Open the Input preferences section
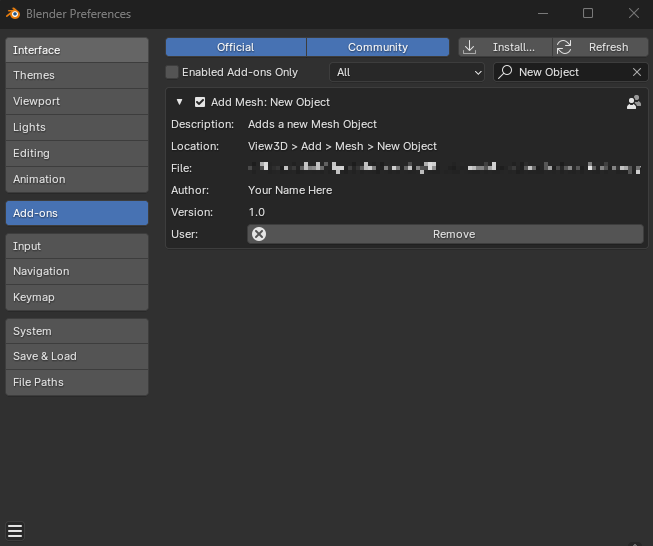 (x=77, y=246)
